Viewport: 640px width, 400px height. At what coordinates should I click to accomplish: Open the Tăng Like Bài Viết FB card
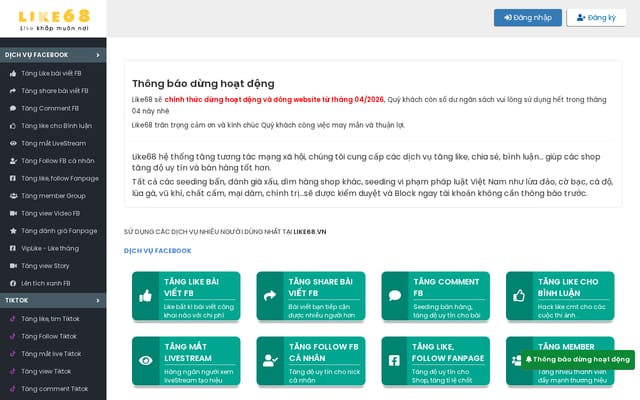pyautogui.click(x=186, y=296)
